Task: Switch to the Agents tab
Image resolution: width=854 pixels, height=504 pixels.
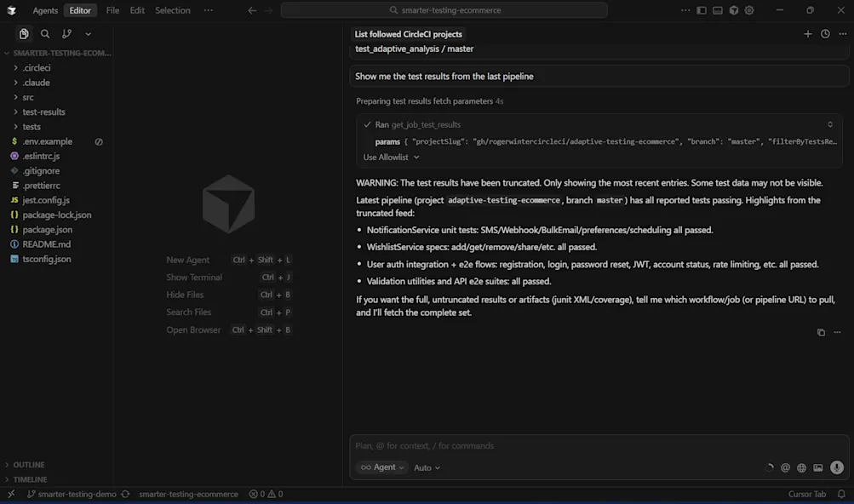Action: 44,10
